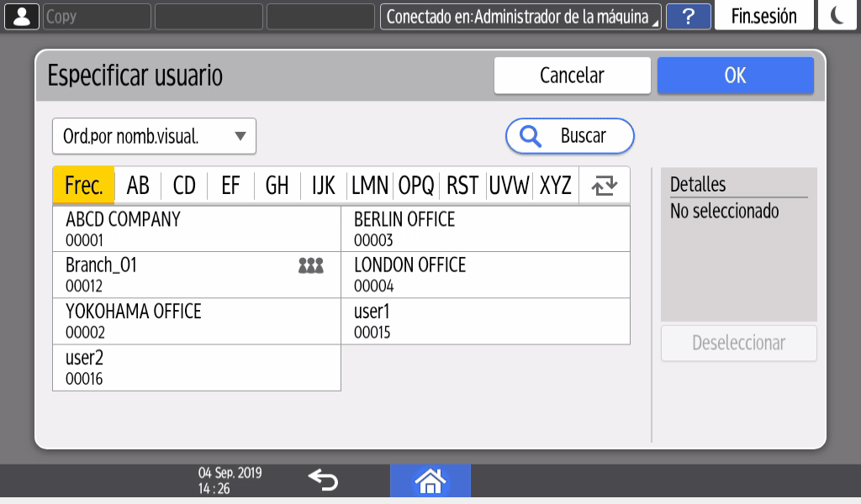Select the Frec. tab
Viewport: 861px width, 504px height.
tap(83, 186)
